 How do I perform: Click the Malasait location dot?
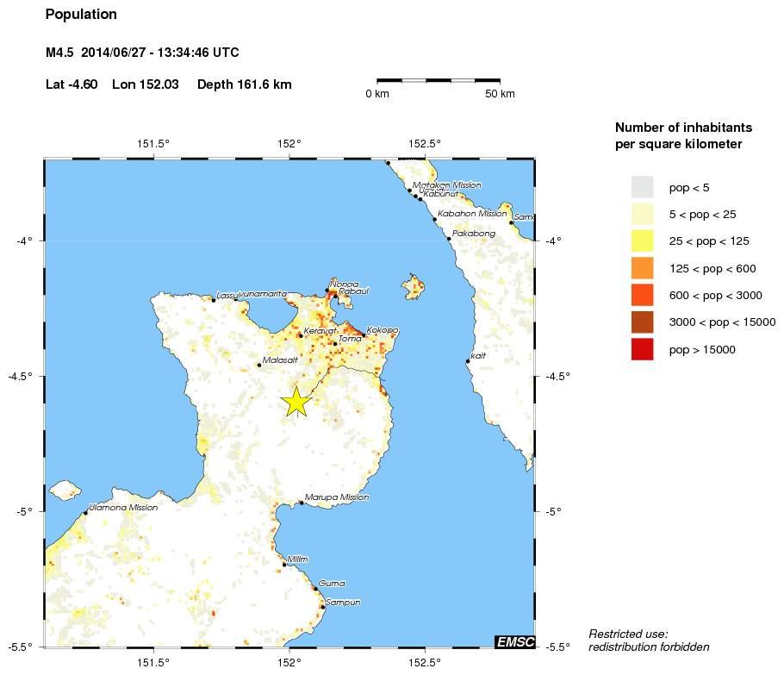(x=259, y=366)
